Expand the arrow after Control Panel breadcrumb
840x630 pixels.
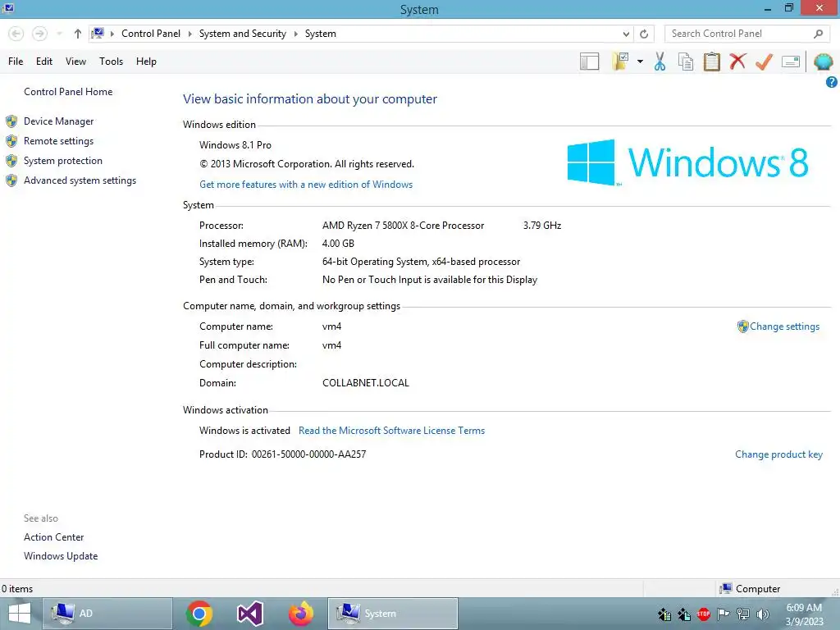click(x=189, y=34)
